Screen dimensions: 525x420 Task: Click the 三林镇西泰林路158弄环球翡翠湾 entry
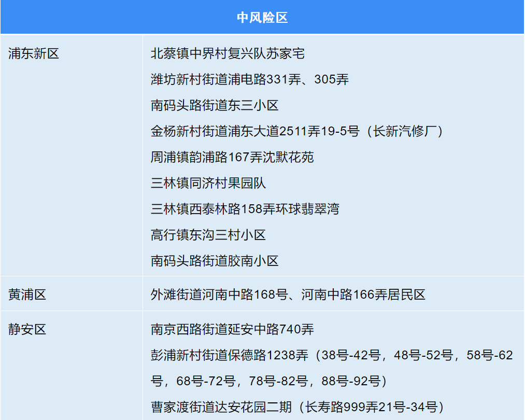[x=245, y=209]
